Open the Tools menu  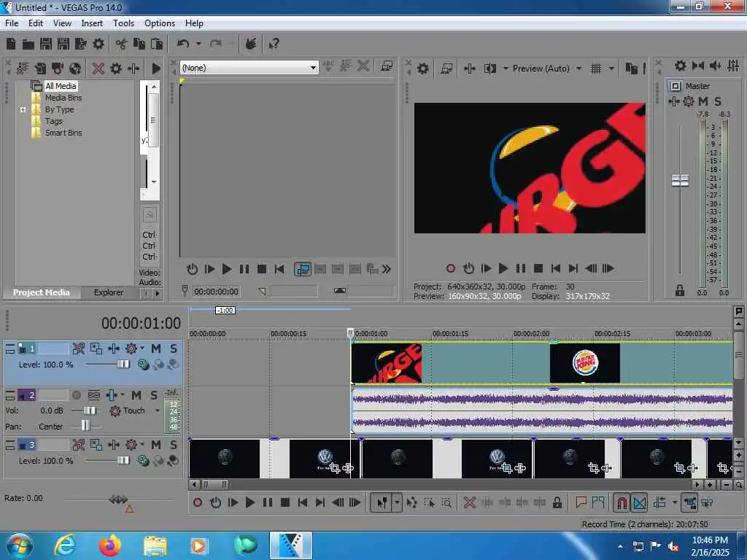tap(123, 23)
